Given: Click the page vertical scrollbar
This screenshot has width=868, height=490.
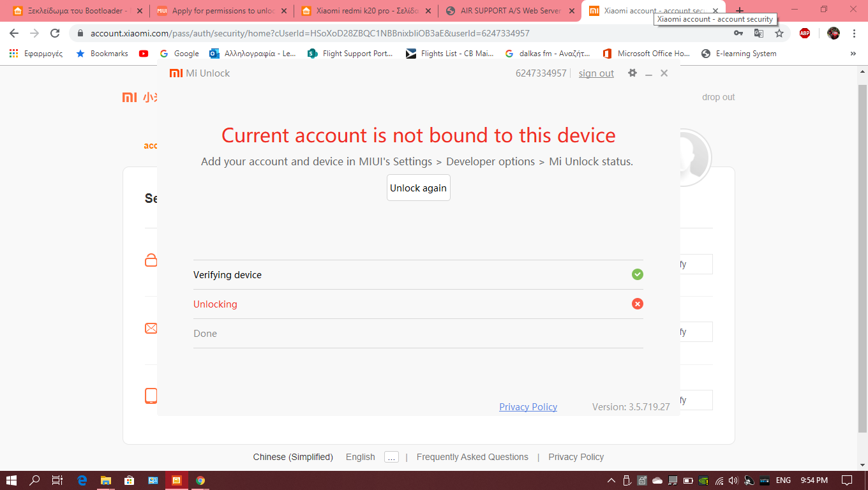Looking at the screenshot, I should pyautogui.click(x=862, y=255).
